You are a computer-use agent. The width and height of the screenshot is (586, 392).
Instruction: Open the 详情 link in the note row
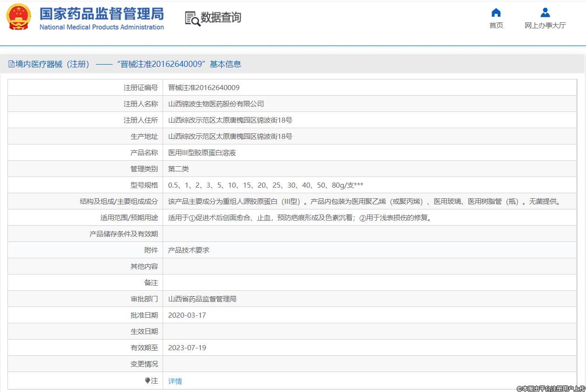tap(175, 381)
